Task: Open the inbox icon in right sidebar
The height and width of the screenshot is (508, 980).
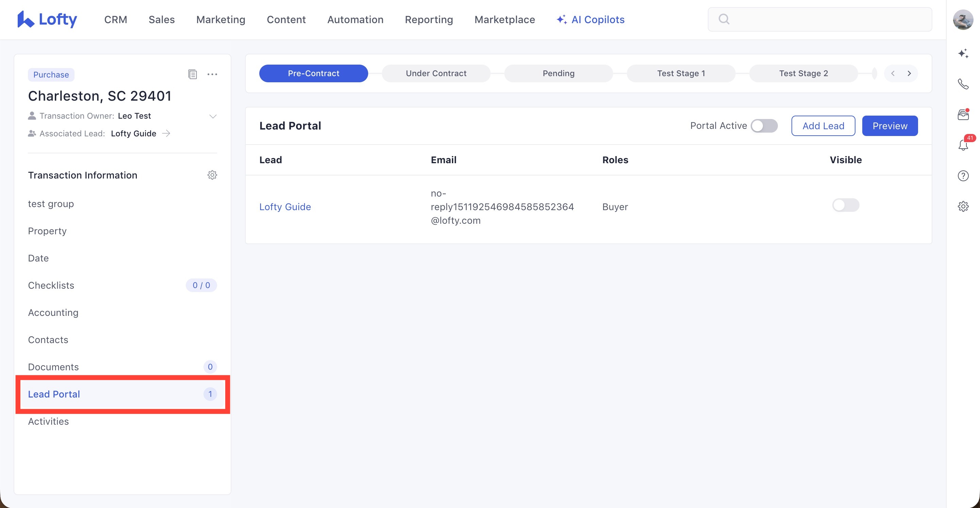Action: (x=963, y=115)
